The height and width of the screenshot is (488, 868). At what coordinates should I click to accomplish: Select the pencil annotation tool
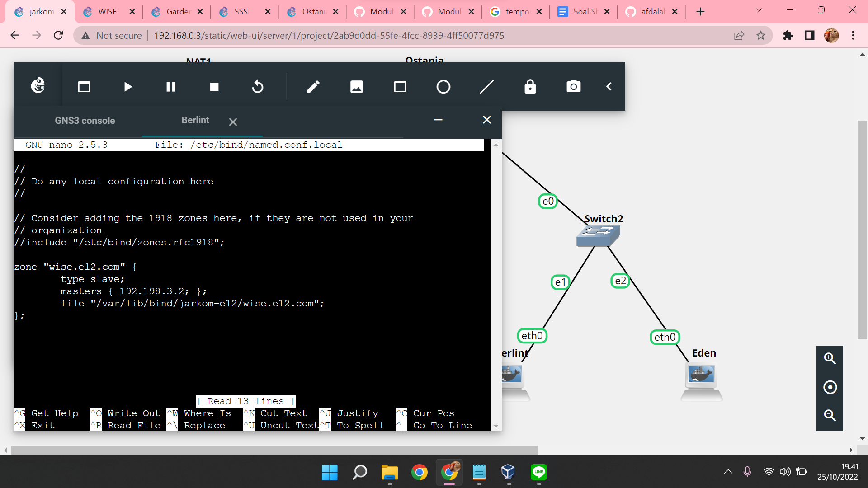coord(313,86)
